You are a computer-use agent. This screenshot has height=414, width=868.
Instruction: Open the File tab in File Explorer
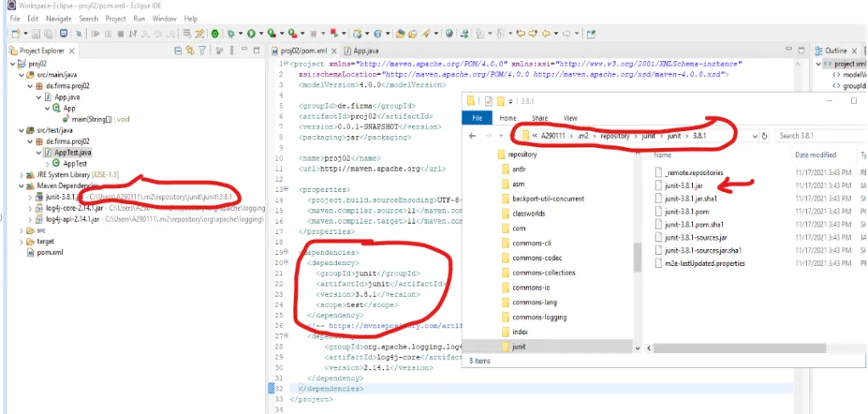[477, 118]
